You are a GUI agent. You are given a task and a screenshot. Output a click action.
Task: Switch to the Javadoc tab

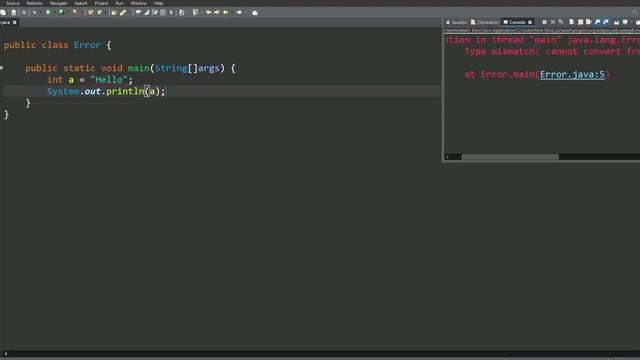(x=456, y=22)
